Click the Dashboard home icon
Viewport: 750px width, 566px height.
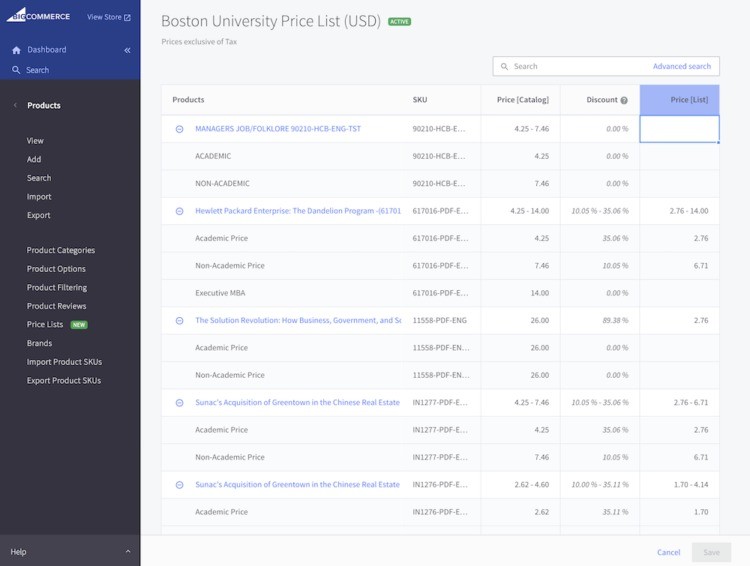pyautogui.click(x=16, y=50)
